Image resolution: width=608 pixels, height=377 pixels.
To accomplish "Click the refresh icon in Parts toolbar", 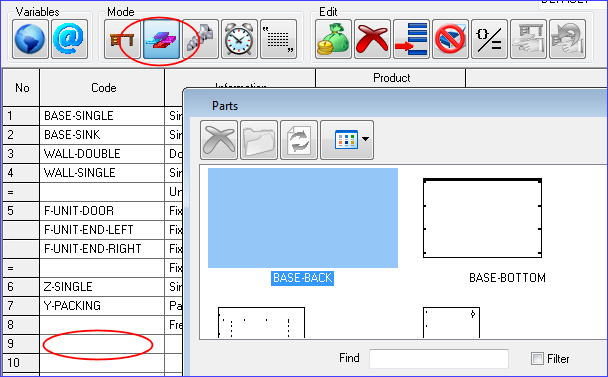I will (x=299, y=140).
